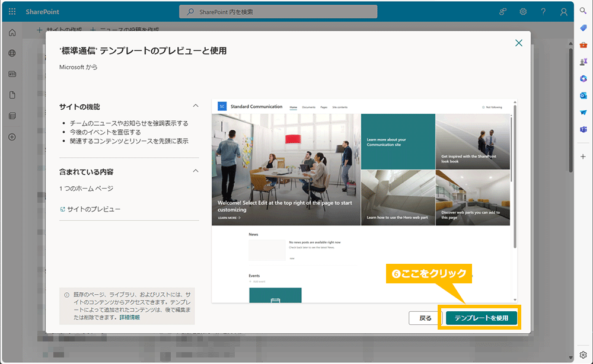Open the SharePoint app launcher waffle icon
Image resolution: width=593 pixels, height=364 pixels.
coord(11,11)
